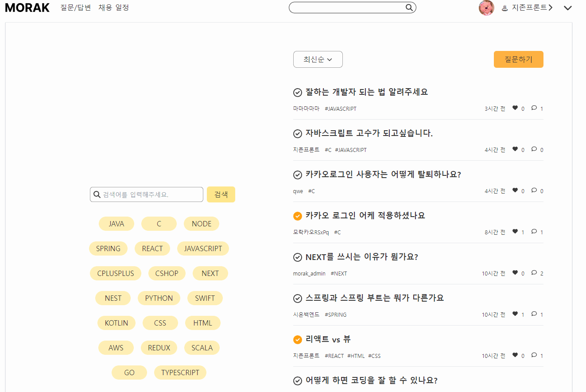Select the JAVASCRIPT tag chip
This screenshot has width=586, height=392.
click(203, 248)
